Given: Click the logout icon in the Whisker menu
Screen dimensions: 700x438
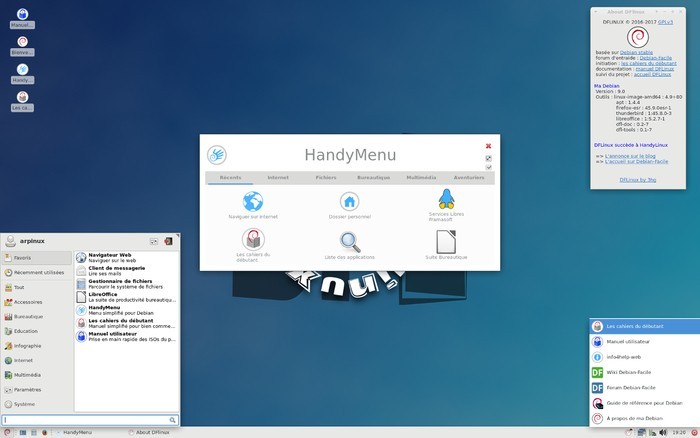Looking at the screenshot, I should click(169, 241).
